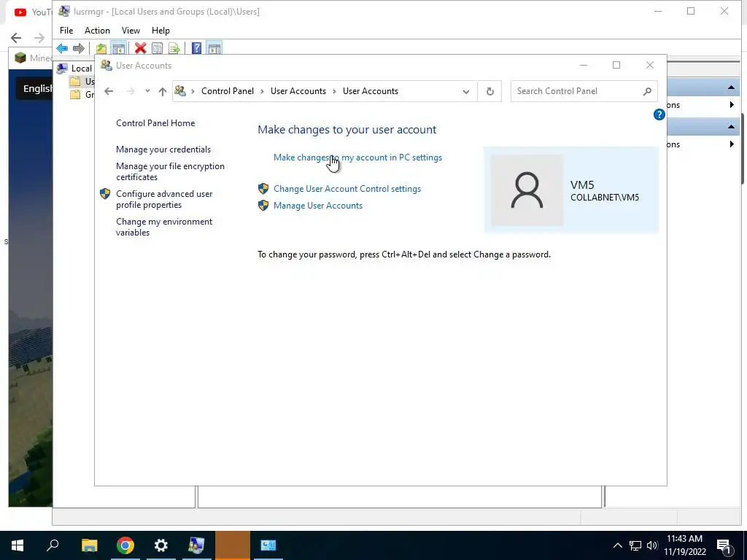Go back in User Accounts window
747x560 pixels.
coord(109,91)
